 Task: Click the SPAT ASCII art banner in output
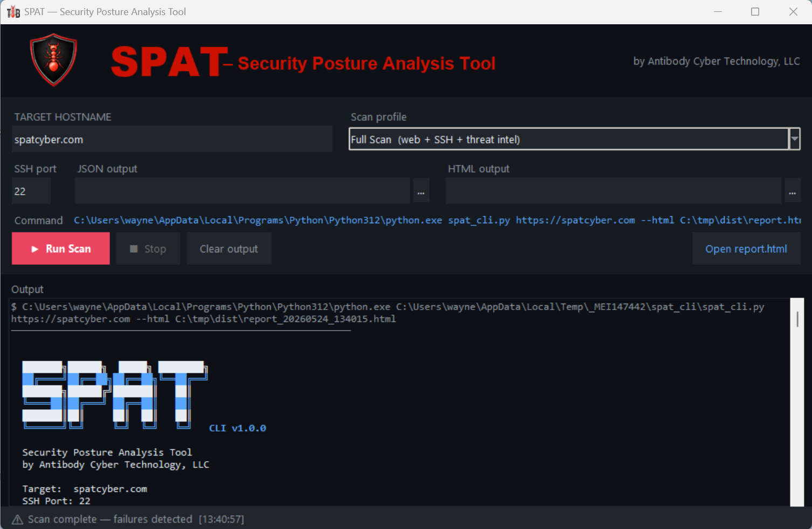[x=115, y=395]
